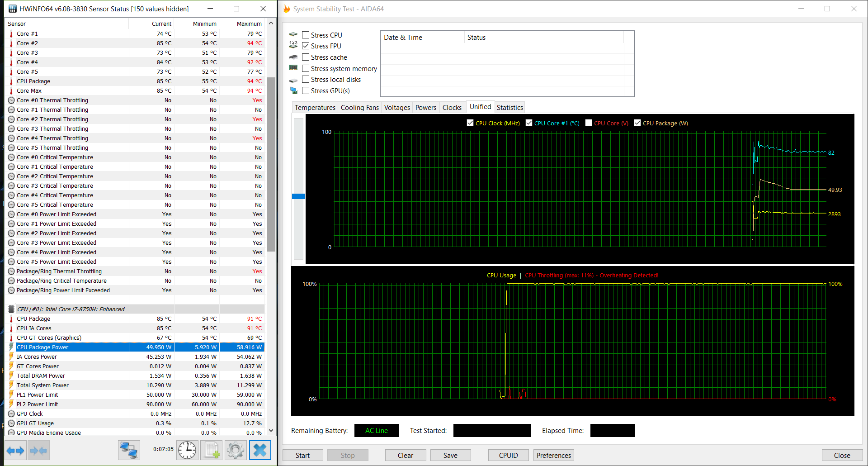868x466 pixels.
Task: Click the clock reset timer icon
Action: point(187,451)
